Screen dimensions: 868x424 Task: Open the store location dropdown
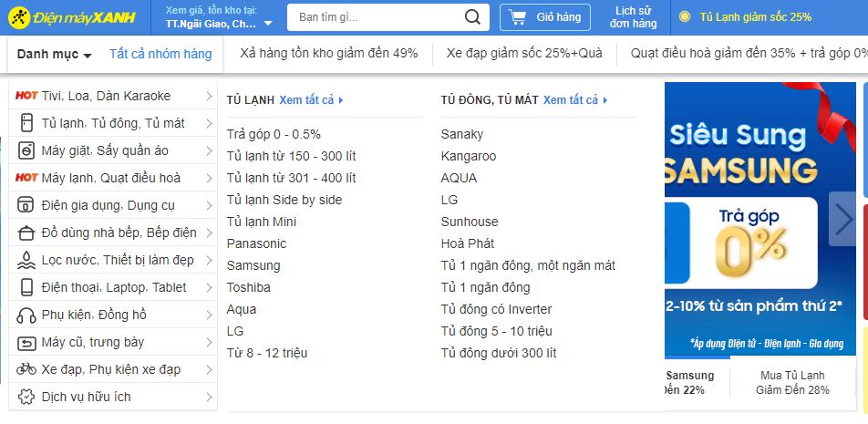coord(219,17)
